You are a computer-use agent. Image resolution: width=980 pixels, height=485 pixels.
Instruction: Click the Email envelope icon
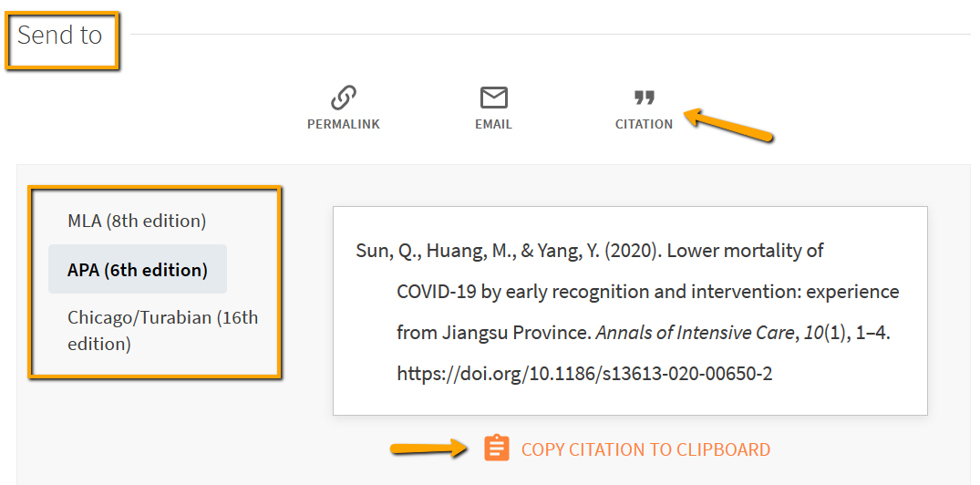[493, 97]
